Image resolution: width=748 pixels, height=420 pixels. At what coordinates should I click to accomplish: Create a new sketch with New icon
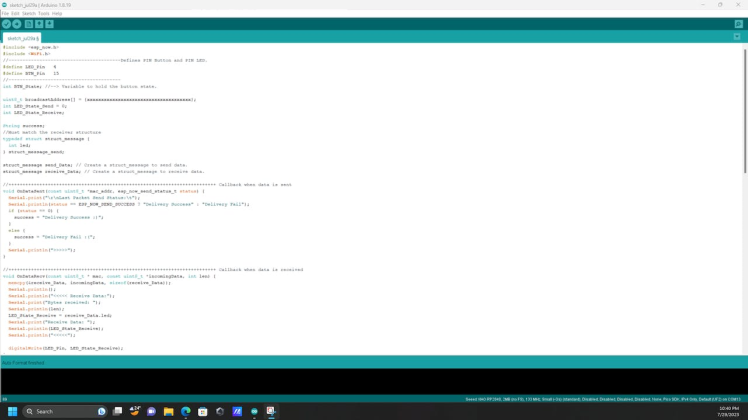(29, 24)
